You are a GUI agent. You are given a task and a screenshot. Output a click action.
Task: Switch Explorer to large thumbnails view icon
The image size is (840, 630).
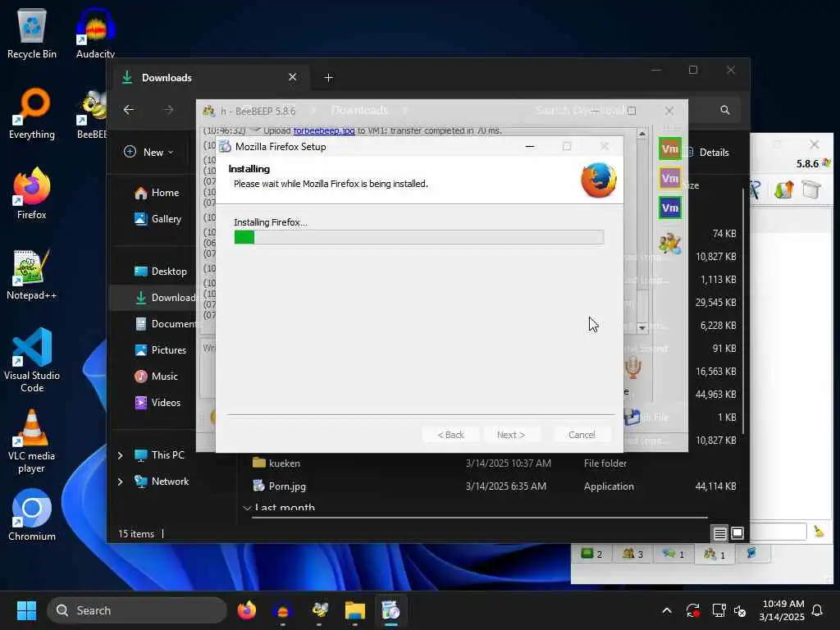pyautogui.click(x=737, y=533)
